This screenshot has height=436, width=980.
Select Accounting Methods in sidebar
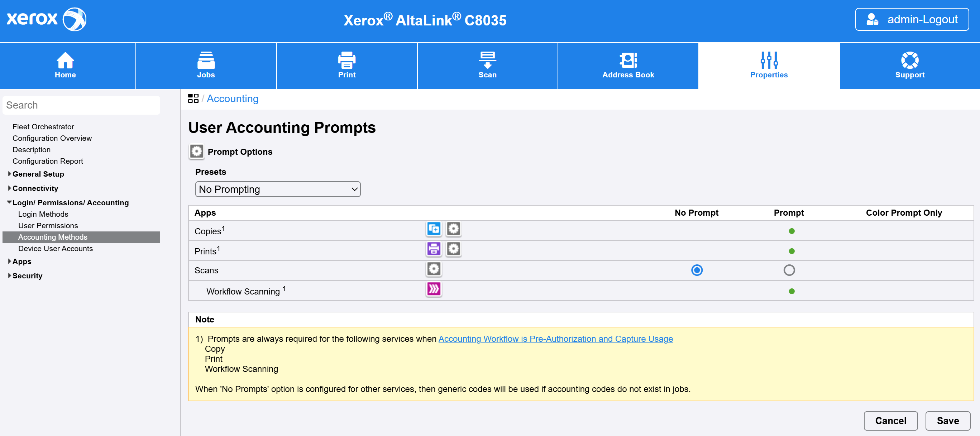[x=81, y=238]
